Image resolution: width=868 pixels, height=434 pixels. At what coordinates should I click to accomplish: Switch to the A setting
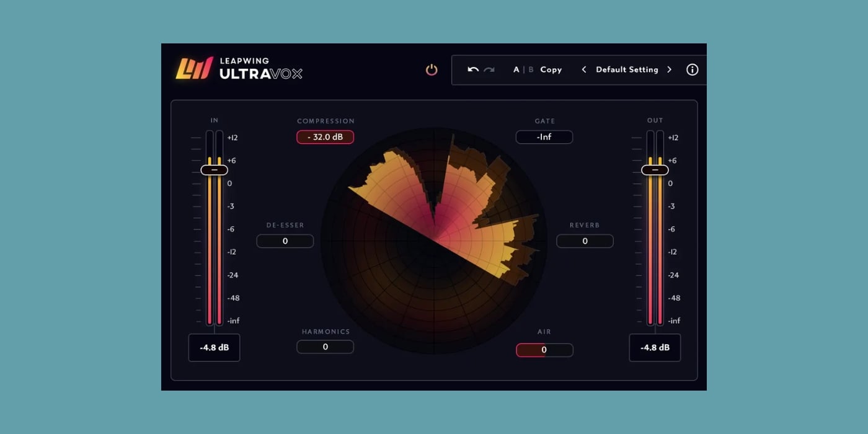[x=516, y=69]
